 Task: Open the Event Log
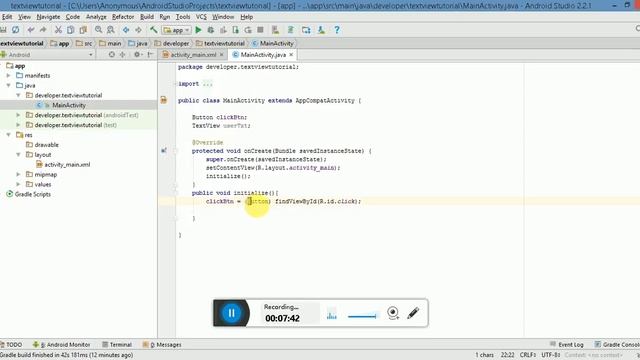click(x=567, y=344)
